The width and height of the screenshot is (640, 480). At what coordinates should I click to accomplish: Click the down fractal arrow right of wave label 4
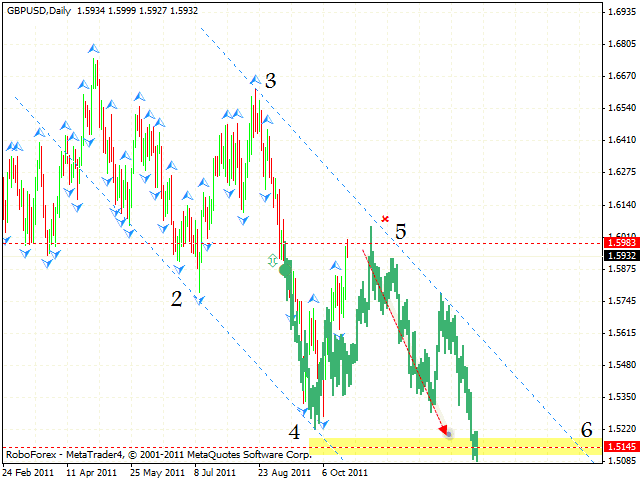[x=324, y=424]
